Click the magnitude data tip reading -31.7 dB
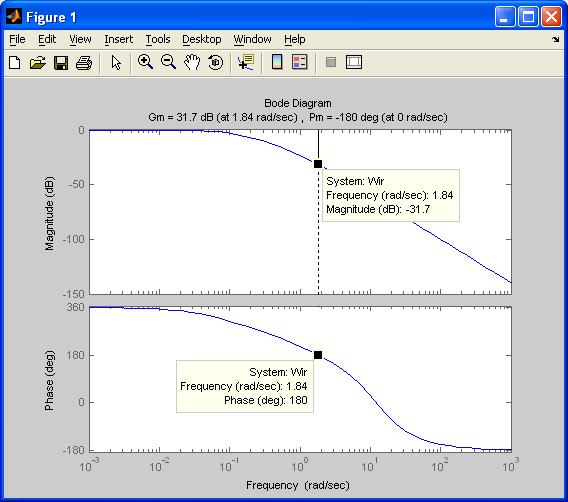 [391, 195]
